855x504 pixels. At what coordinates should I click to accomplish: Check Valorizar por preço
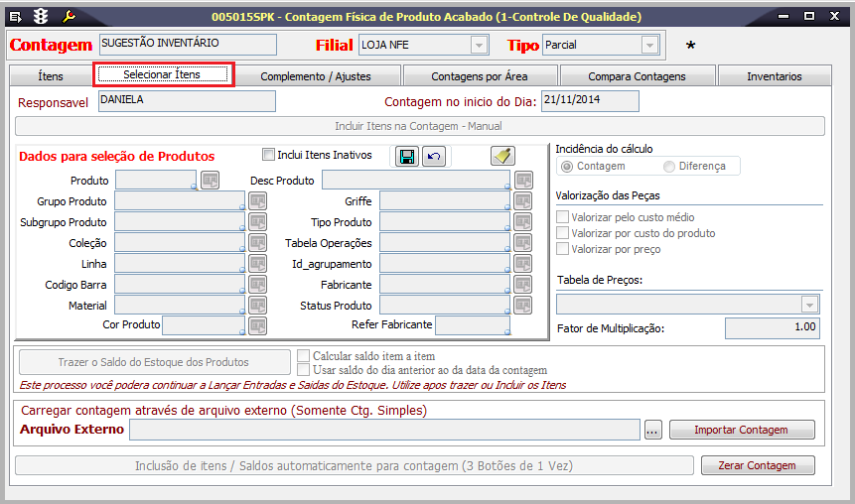[562, 248]
